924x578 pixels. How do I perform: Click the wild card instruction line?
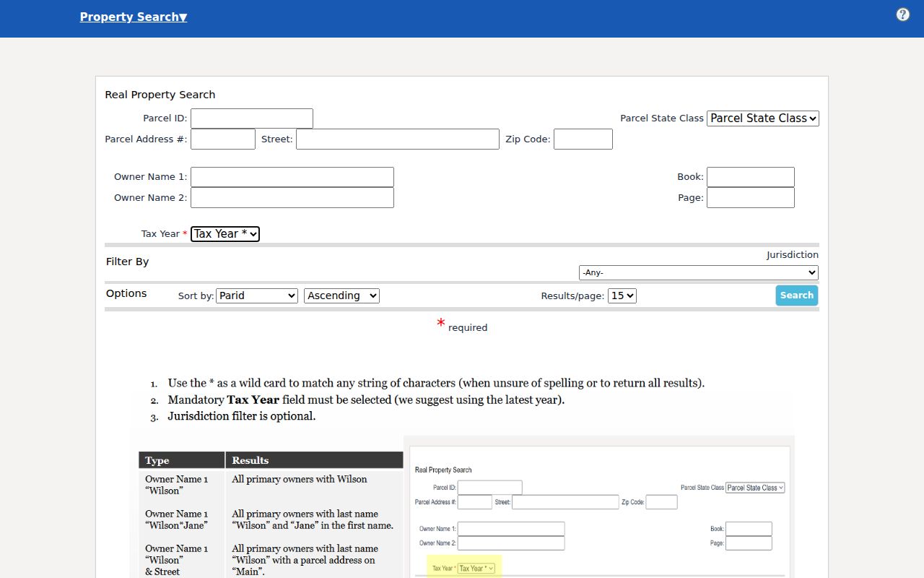436,383
